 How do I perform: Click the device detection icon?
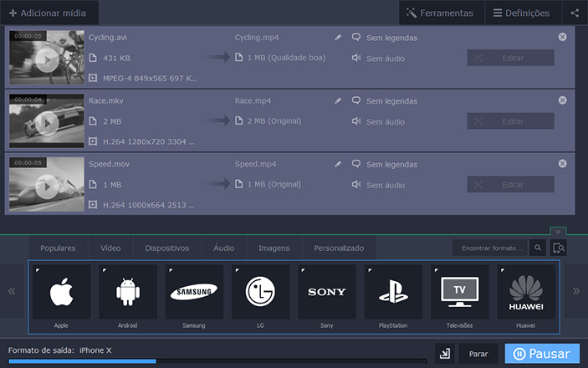pos(559,248)
